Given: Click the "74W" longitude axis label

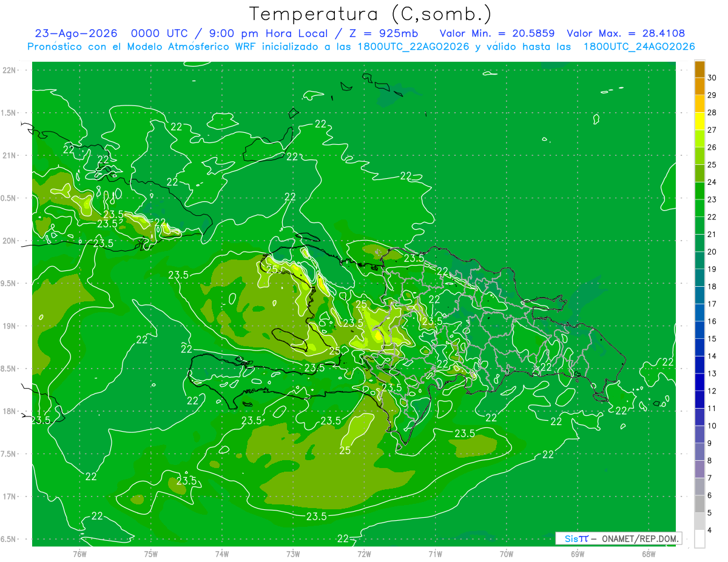Looking at the screenshot, I should coord(221,554).
